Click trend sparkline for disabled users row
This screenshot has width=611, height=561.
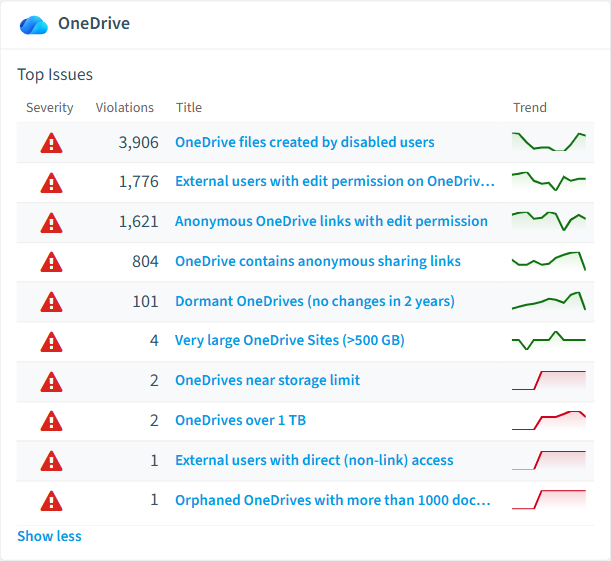[549, 142]
